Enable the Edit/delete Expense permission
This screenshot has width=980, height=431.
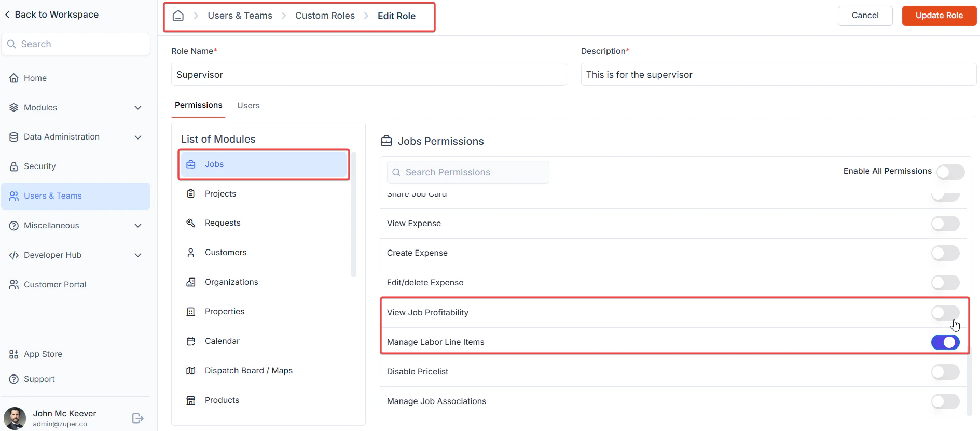coord(945,283)
